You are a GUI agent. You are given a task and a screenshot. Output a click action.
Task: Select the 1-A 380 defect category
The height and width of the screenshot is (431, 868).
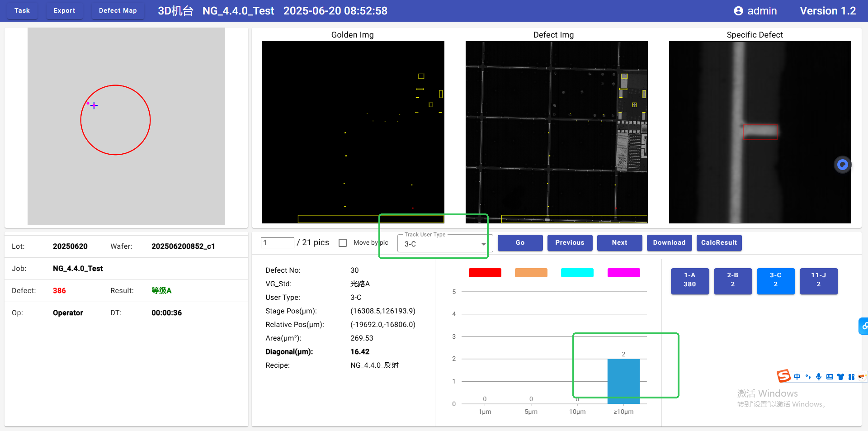coord(690,281)
